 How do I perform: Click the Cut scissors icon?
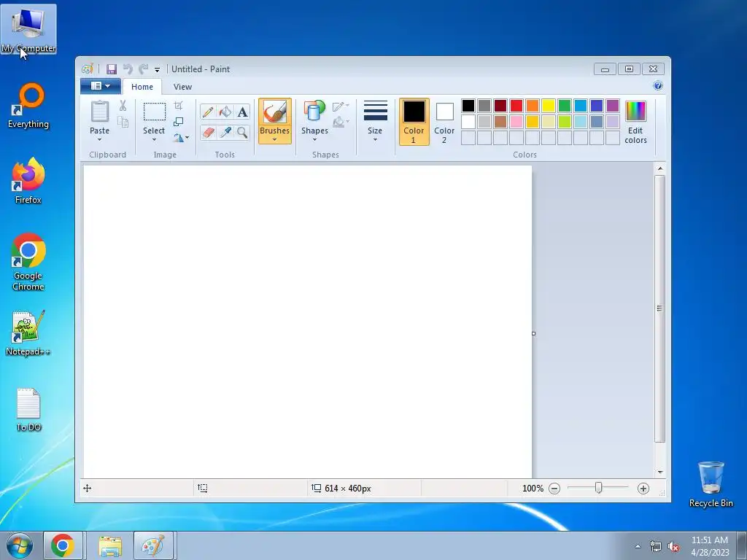coord(123,106)
